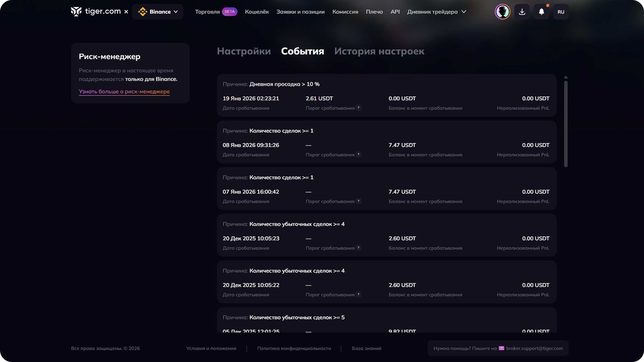Open the Заявки и позиции page
Viewport: 644px width, 362px height.
coord(300,12)
